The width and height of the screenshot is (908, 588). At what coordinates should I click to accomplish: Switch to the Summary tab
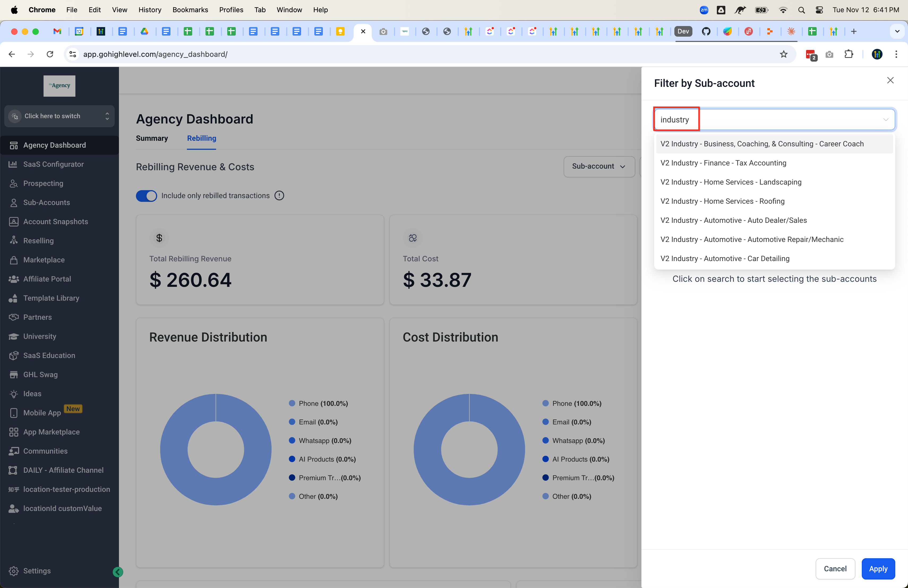[x=152, y=138]
